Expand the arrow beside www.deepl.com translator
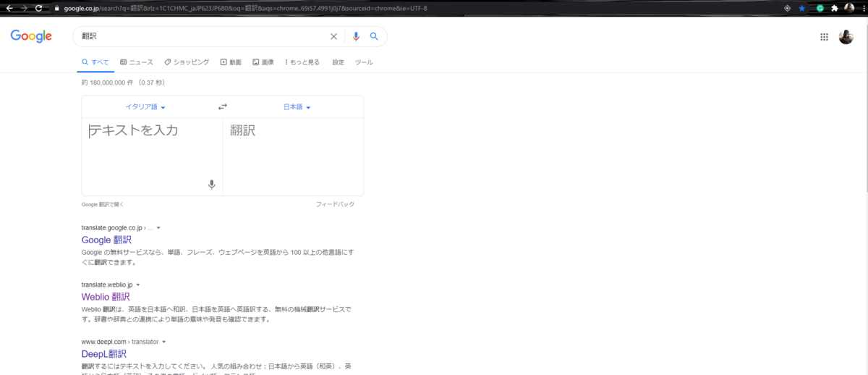Image resolution: width=868 pixels, height=375 pixels. (x=164, y=342)
